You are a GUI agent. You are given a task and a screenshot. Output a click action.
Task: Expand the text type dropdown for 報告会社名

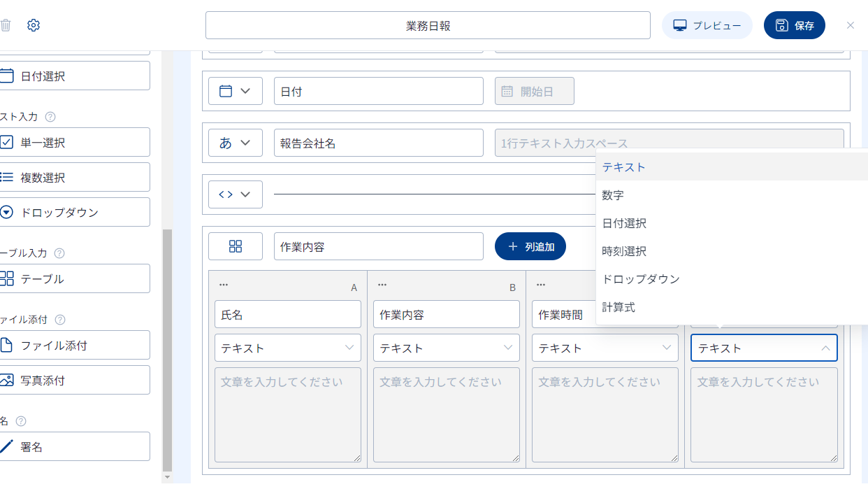pos(236,143)
